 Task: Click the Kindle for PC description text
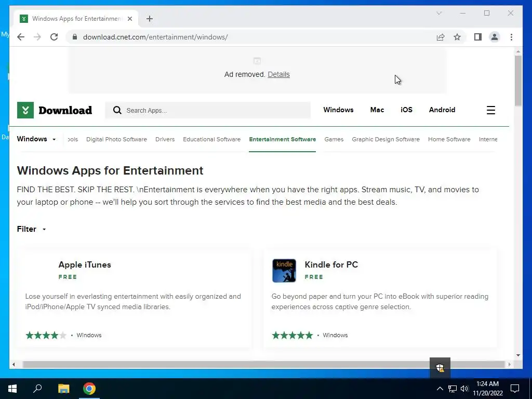click(x=380, y=301)
